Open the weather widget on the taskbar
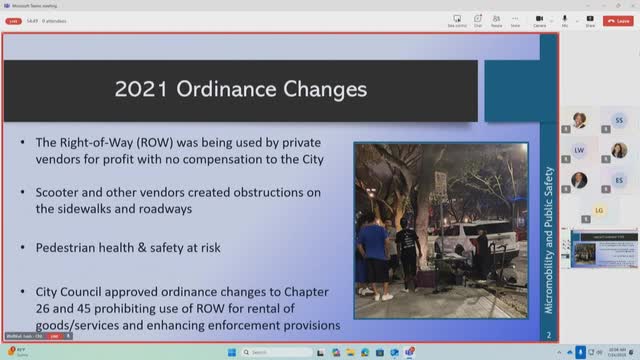The height and width of the screenshot is (360, 640). click(18, 352)
